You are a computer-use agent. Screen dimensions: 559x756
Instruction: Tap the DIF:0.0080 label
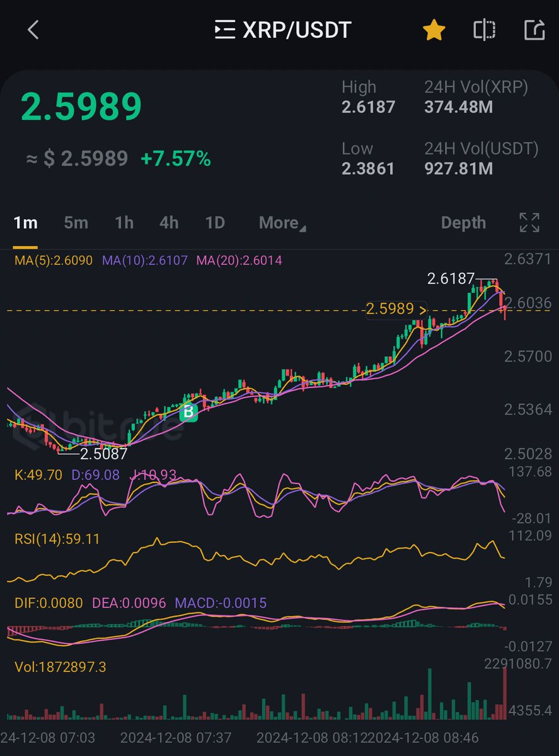49,603
